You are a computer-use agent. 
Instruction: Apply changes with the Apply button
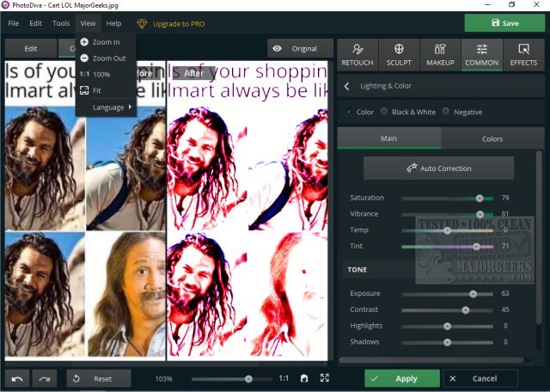[401, 378]
